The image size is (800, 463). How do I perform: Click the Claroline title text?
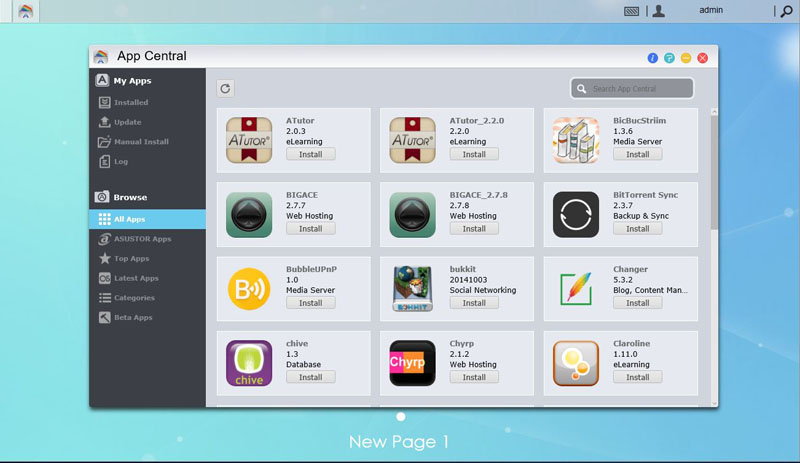(632, 344)
